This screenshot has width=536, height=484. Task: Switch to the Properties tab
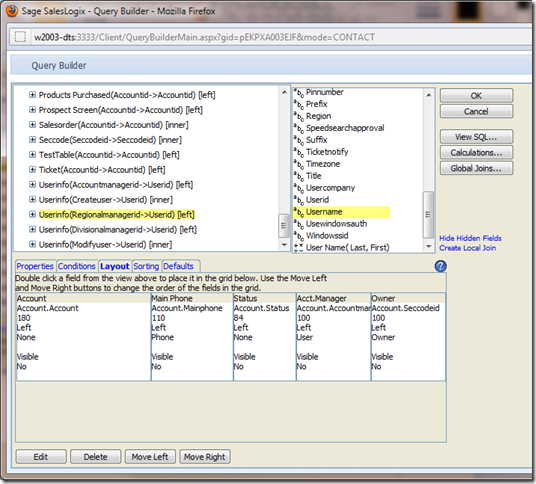pos(35,266)
